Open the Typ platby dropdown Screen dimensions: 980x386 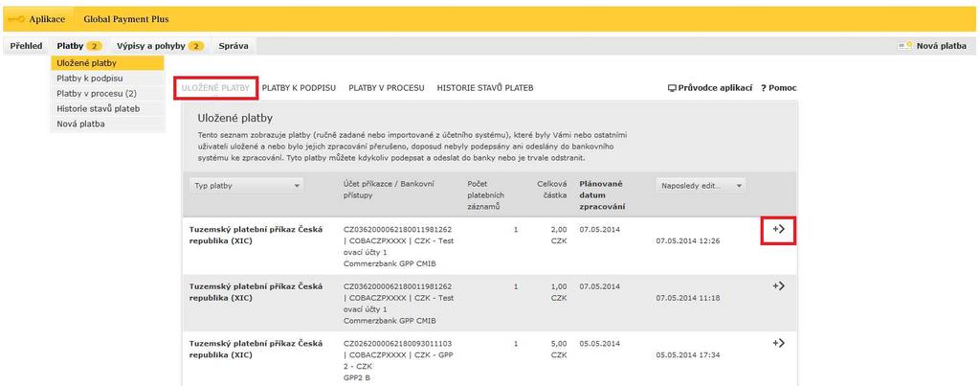point(246,186)
